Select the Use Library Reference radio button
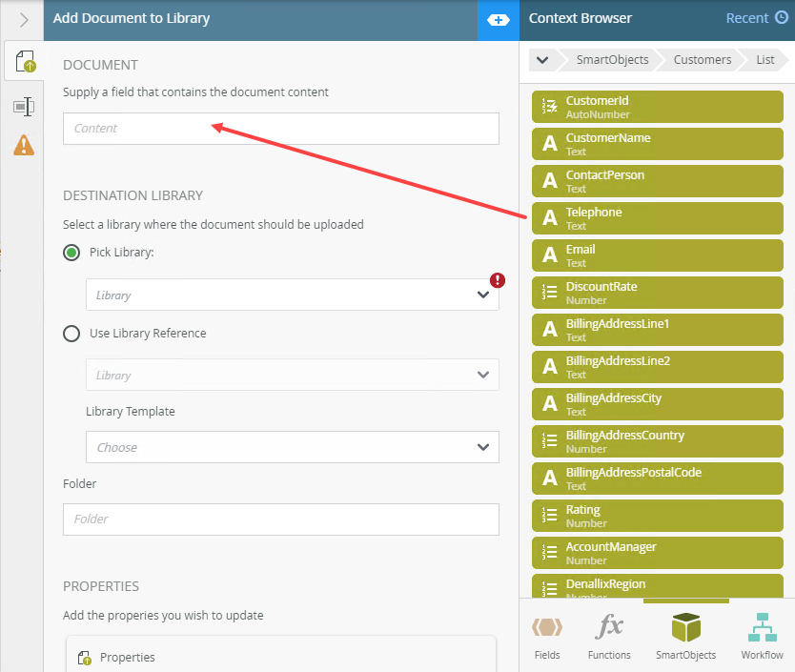 point(71,334)
